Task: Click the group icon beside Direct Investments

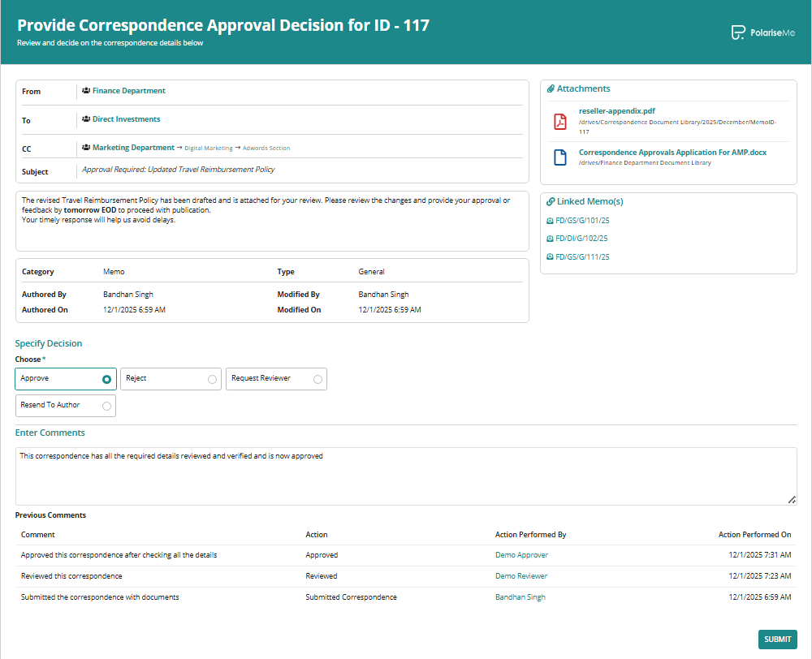Action: click(x=86, y=119)
